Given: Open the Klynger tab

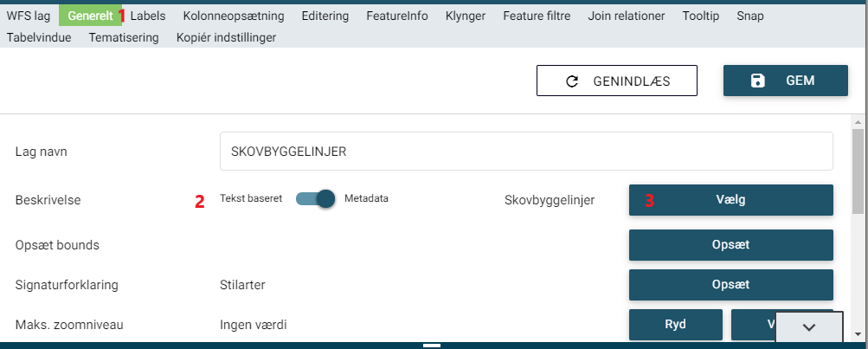Looking at the screenshot, I should coord(466,16).
